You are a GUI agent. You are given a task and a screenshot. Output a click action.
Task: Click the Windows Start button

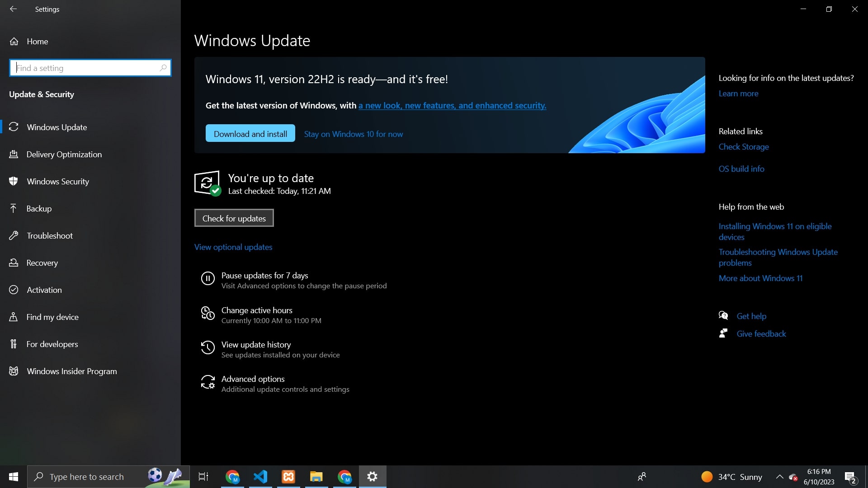pos(14,477)
